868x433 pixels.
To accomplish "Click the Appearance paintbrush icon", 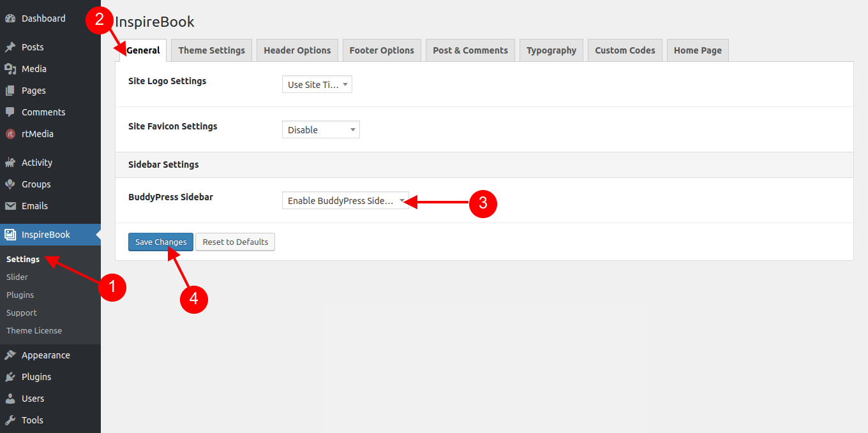I will (10, 355).
